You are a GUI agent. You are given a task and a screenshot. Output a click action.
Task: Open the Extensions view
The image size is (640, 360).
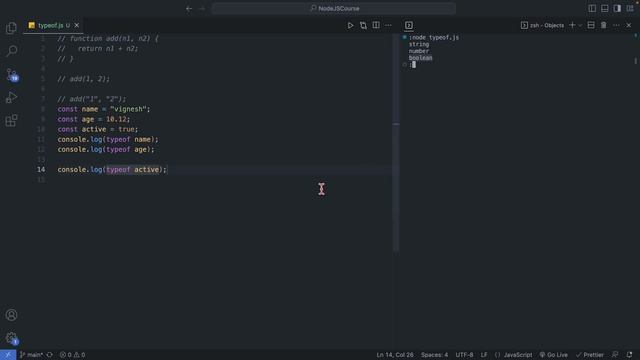11,120
